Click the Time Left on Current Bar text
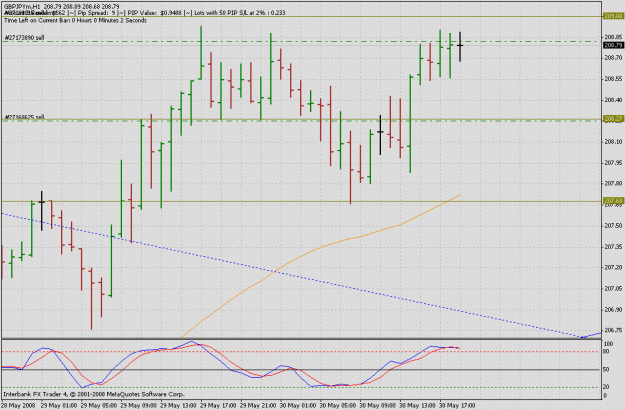This screenshot has height=410, width=625. point(75,20)
